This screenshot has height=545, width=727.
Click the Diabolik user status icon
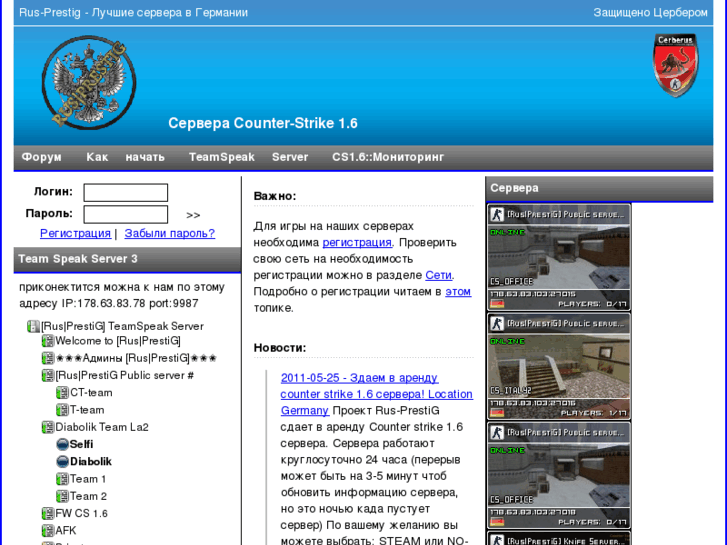[x=62, y=462]
